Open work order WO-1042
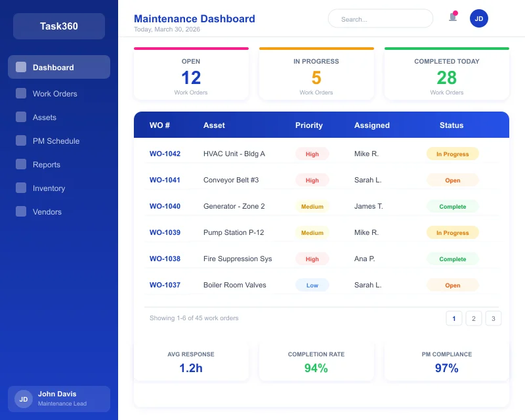 click(x=165, y=154)
